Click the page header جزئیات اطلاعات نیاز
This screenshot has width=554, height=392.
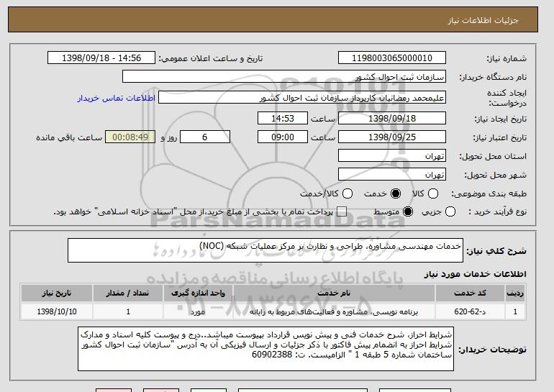483,20
